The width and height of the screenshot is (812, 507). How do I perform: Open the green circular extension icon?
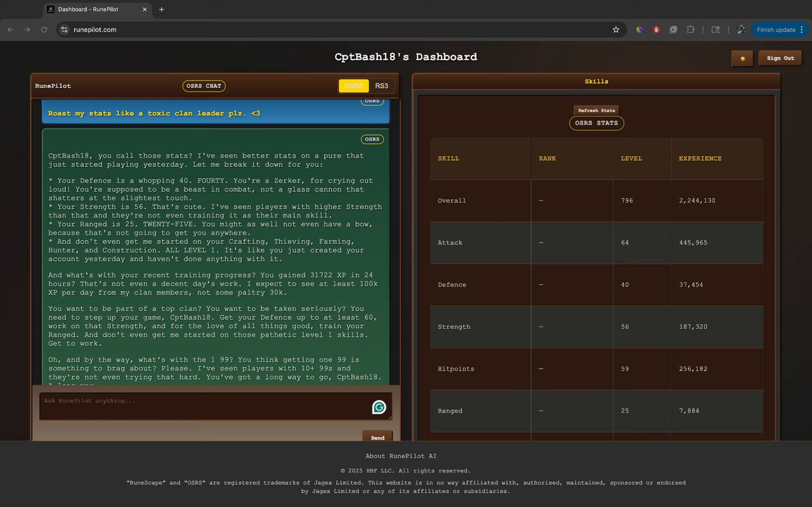[x=673, y=30]
